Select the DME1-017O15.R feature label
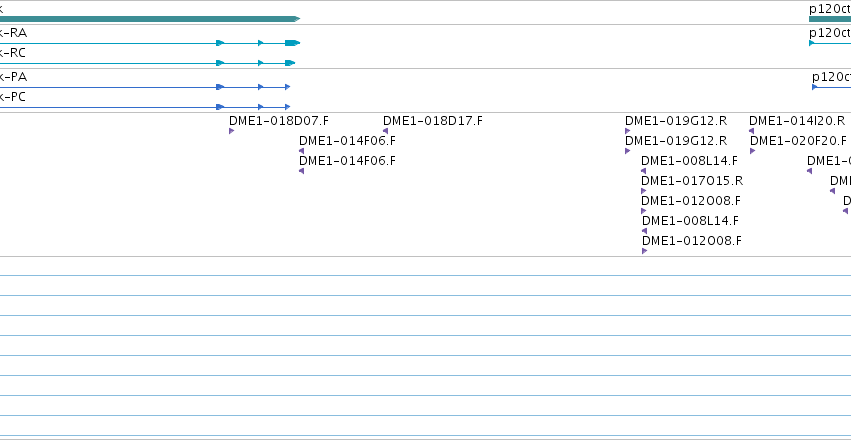The height and width of the screenshot is (440, 851). [x=692, y=181]
